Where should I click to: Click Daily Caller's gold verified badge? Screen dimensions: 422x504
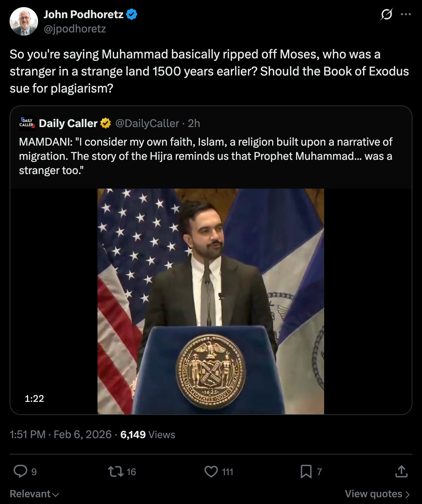(x=105, y=123)
